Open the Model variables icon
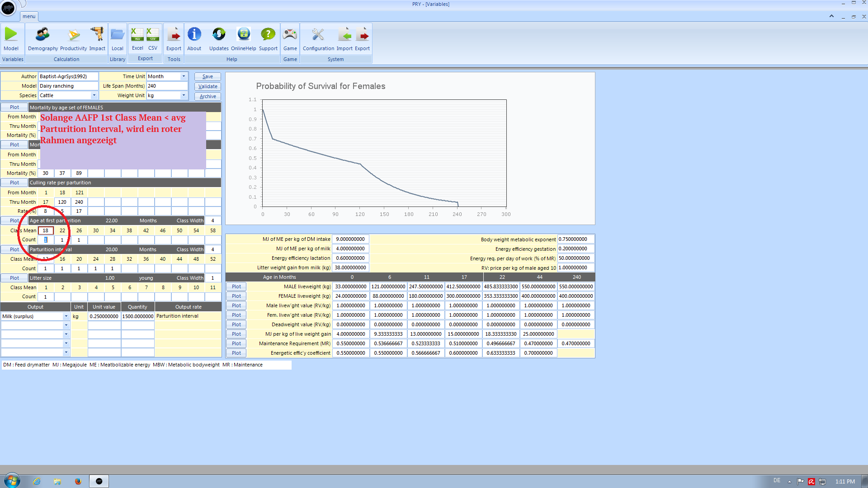 11,38
